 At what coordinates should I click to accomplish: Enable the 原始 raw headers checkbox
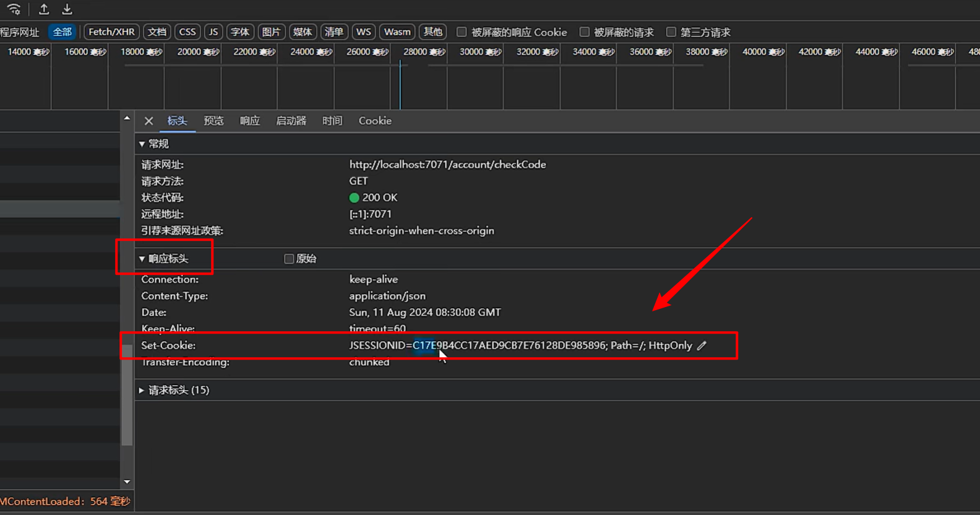point(289,259)
